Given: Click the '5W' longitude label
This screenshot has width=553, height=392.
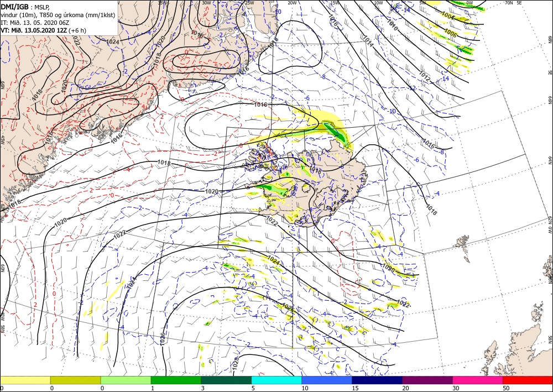Looking at the screenshot, I should coord(423,3).
